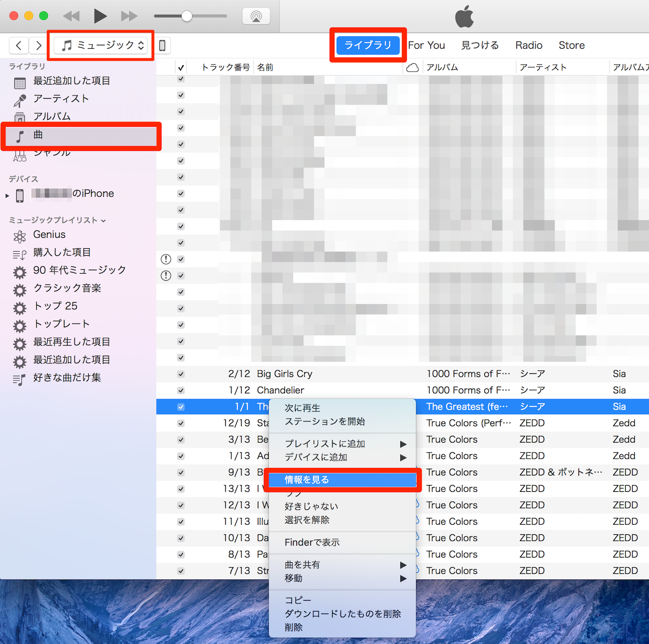Image resolution: width=649 pixels, height=644 pixels.
Task: Uncheck the track 7/13 checkbox
Action: pyautogui.click(x=181, y=571)
